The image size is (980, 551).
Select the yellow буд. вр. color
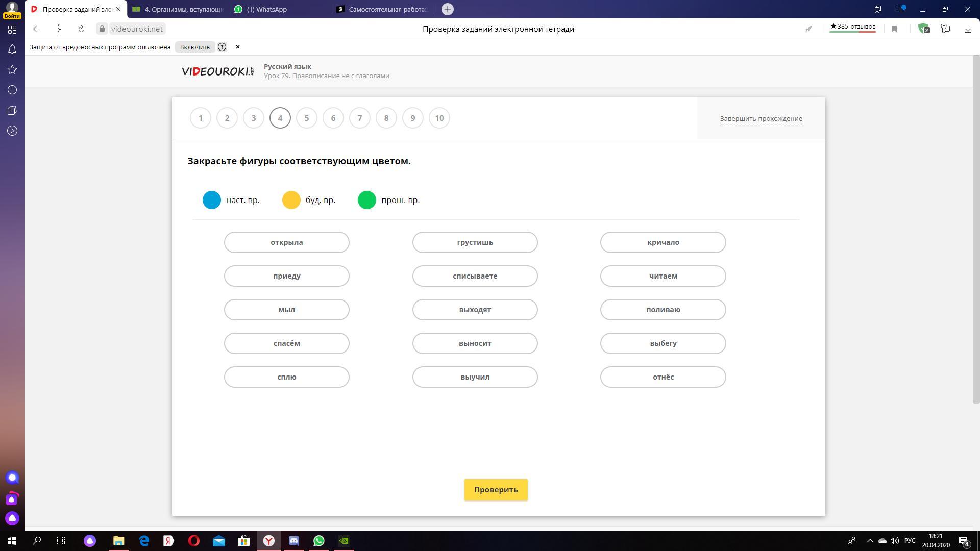pyautogui.click(x=291, y=200)
